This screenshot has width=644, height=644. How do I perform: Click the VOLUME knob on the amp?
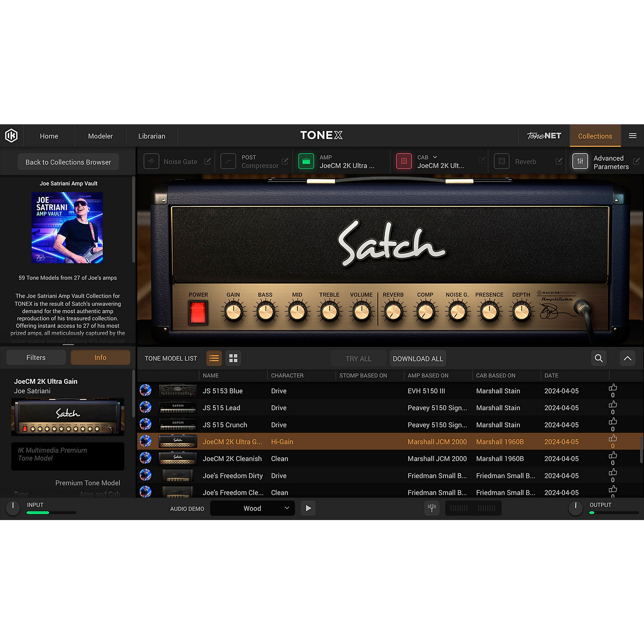tap(361, 312)
